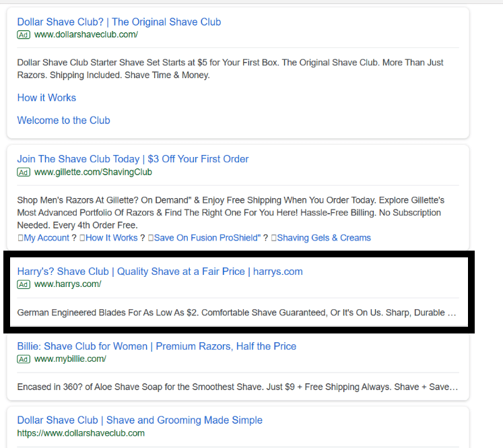Open the 'Save On Fusion ProShield' sitelink
Image resolution: width=503 pixels, height=448 pixels.
207,238
